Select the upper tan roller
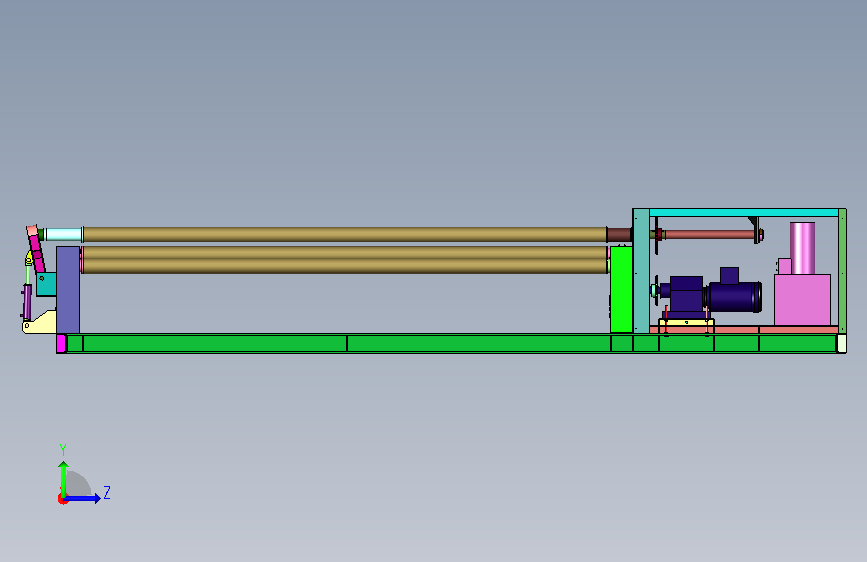The height and width of the screenshot is (562, 867). 344,234
